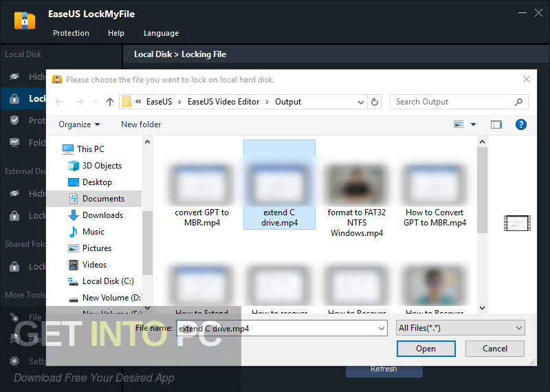Click the search magnifier icon
550x392 pixels.
[518, 102]
